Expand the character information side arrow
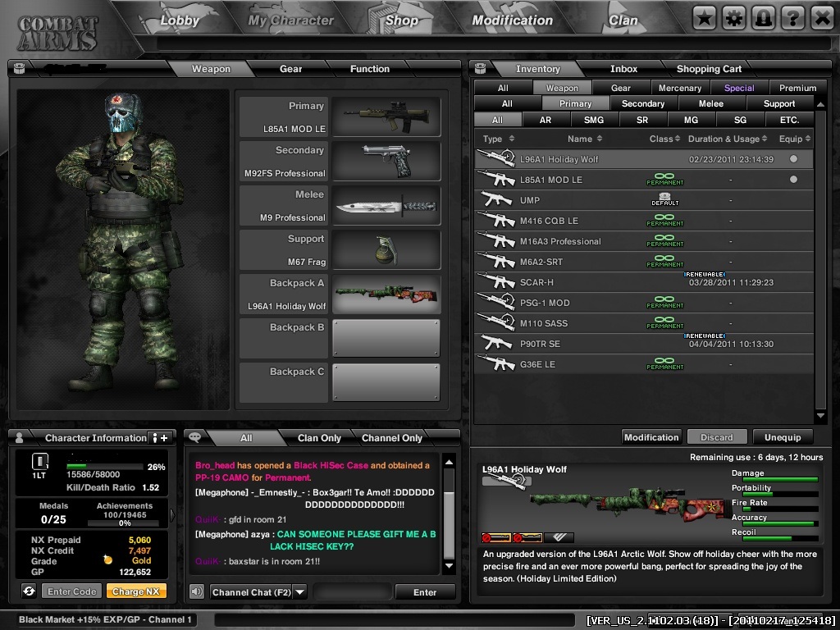The width and height of the screenshot is (840, 630). click(172, 515)
